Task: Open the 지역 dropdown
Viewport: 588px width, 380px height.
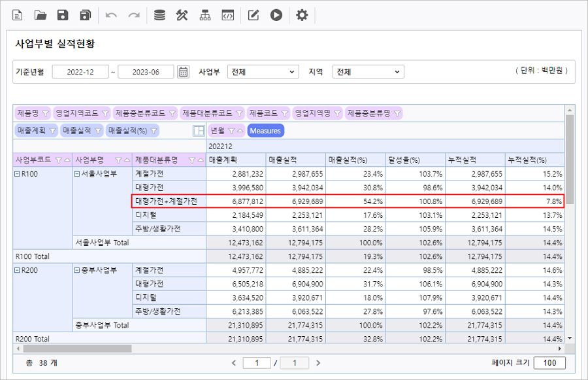Action: click(x=368, y=72)
